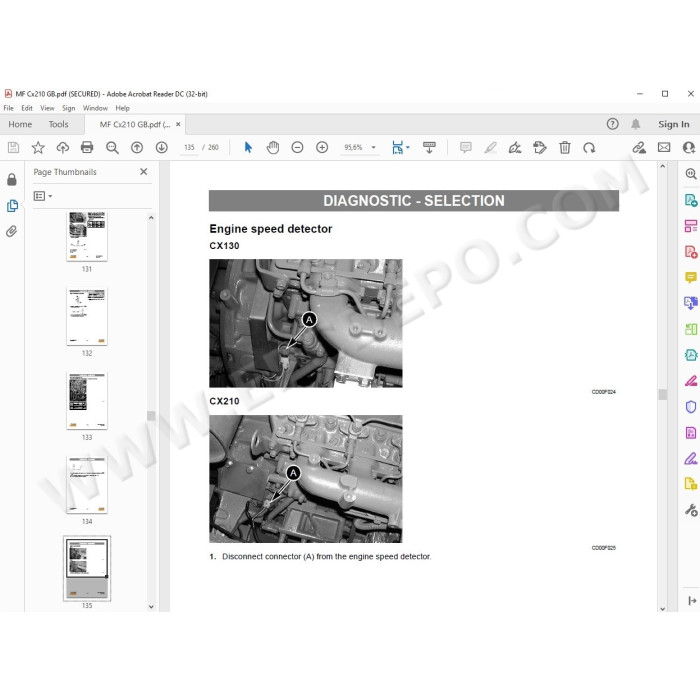Switch to the Home tab

pyautogui.click(x=20, y=124)
